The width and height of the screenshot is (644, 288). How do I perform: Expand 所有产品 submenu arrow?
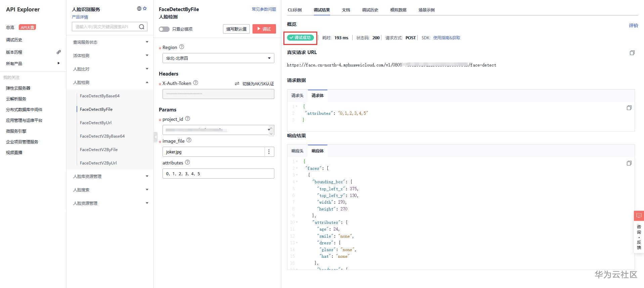58,63
